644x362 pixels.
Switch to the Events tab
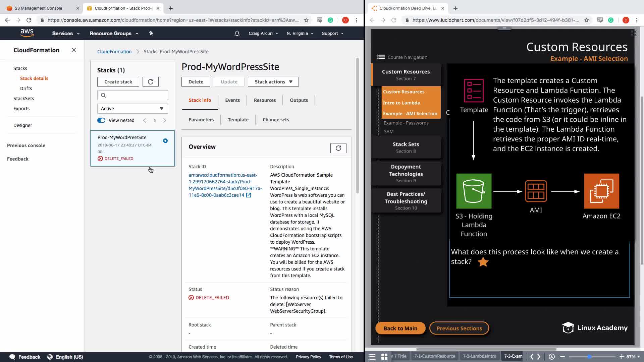click(x=232, y=100)
